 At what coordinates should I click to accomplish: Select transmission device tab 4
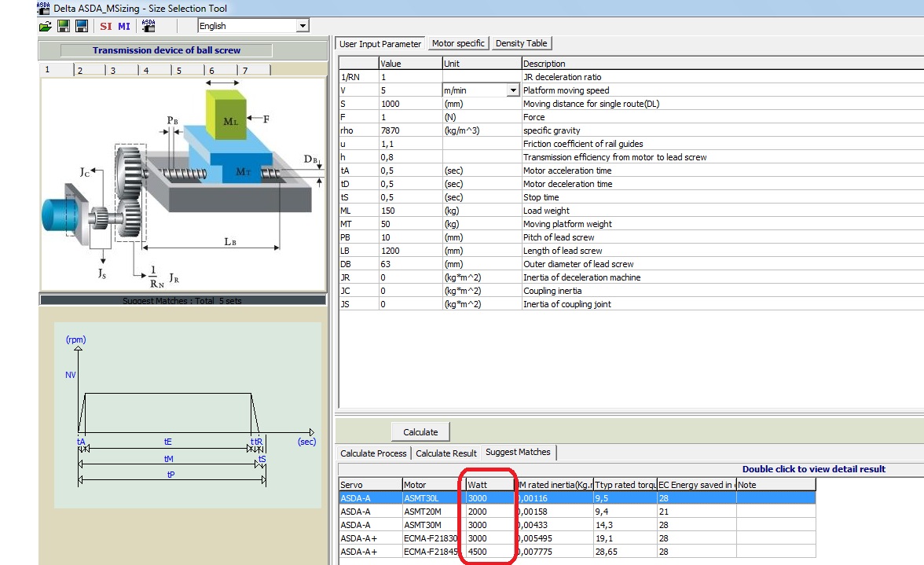pyautogui.click(x=156, y=70)
